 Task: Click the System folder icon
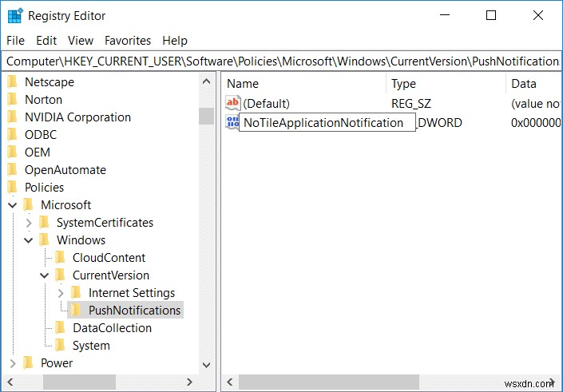click(x=60, y=346)
